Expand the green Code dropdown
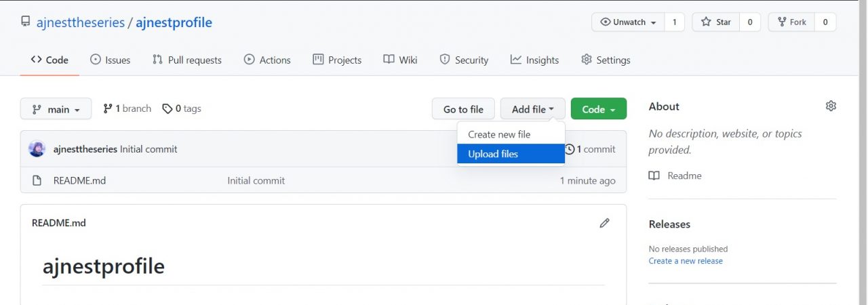The image size is (868, 305). coord(598,109)
